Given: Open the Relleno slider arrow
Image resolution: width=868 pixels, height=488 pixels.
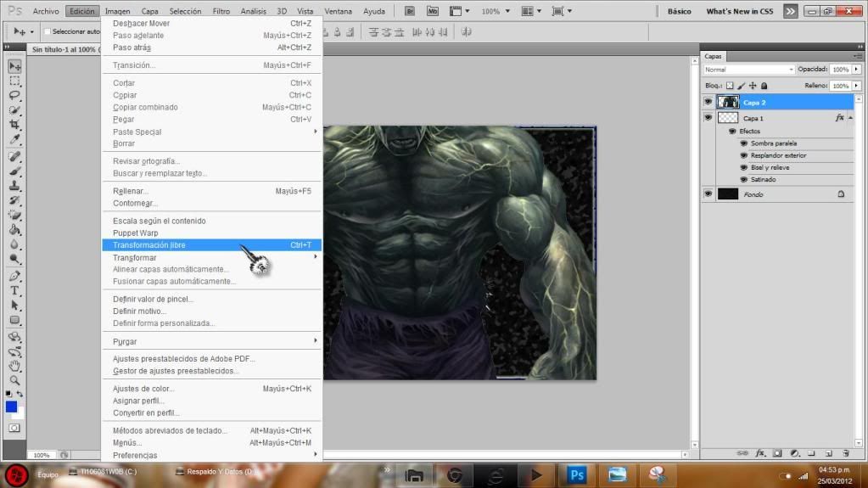Looking at the screenshot, I should (x=856, y=86).
